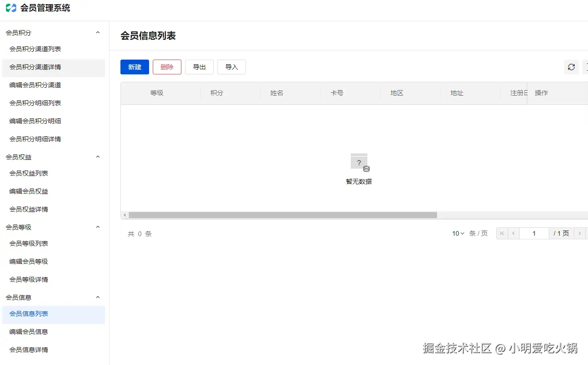Export data with the 导出 button
Screen dimensions: 588x365
point(199,67)
